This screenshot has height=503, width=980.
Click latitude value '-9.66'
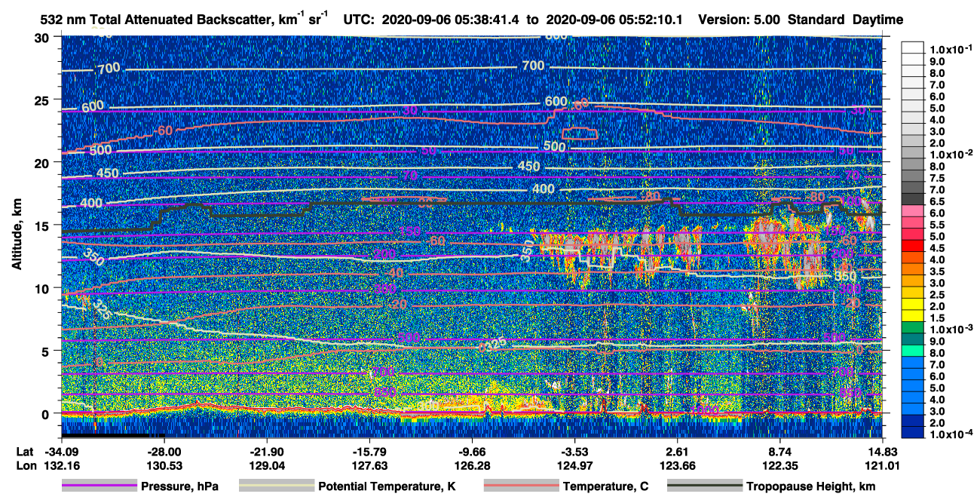(x=472, y=451)
